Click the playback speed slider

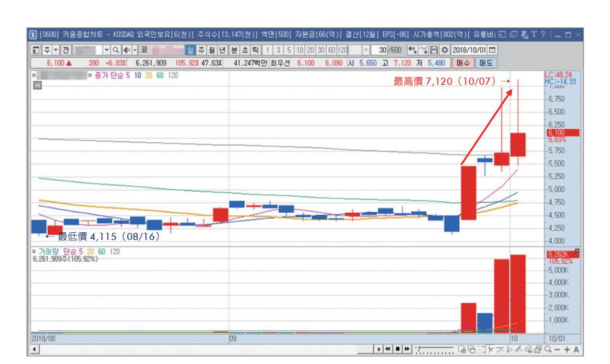pos(434,350)
